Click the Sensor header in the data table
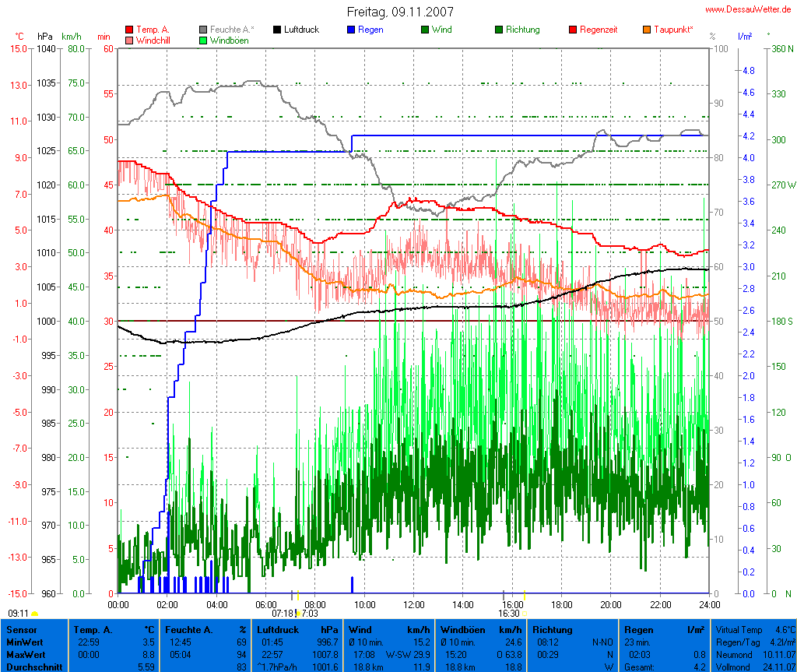Viewport: 797px width, 672px height. [x=21, y=629]
